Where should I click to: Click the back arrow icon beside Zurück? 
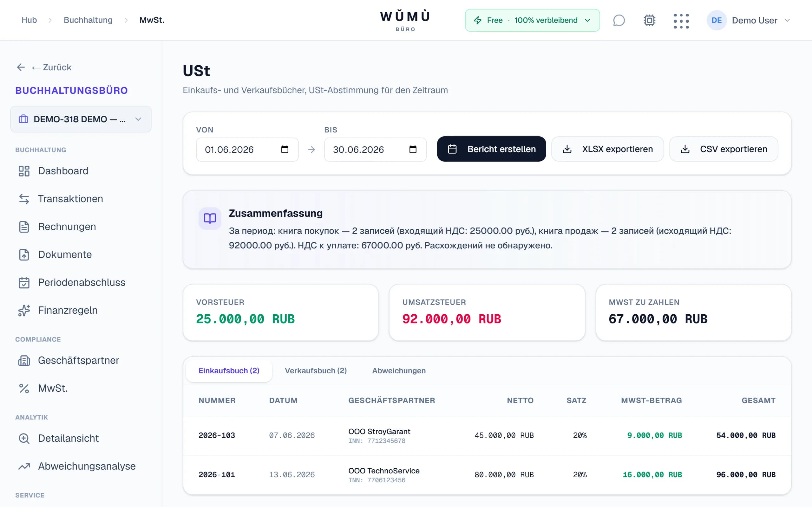(x=21, y=67)
